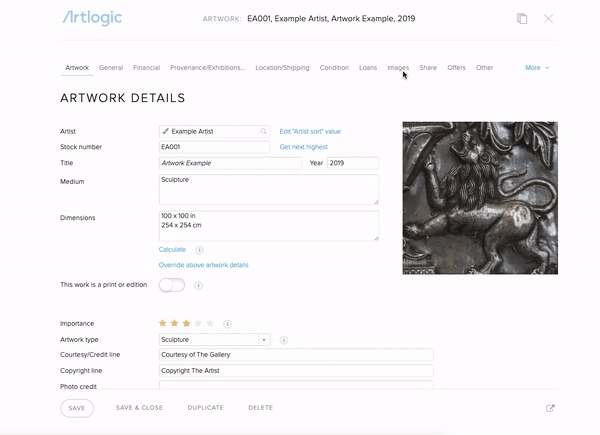Click the Save button

tap(77, 408)
